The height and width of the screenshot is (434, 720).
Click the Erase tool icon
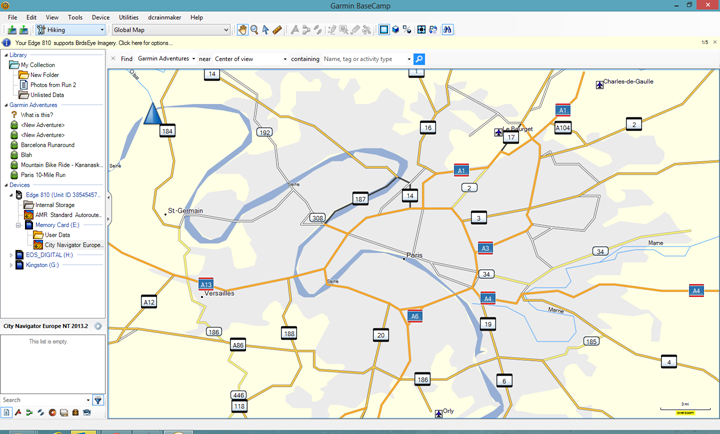pyautogui.click(x=355, y=30)
